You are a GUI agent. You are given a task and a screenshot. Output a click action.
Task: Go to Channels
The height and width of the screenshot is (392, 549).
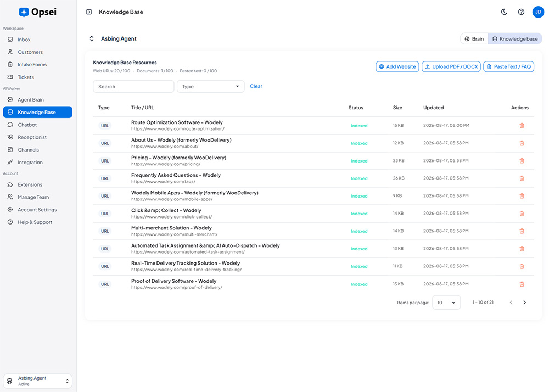coord(37,150)
